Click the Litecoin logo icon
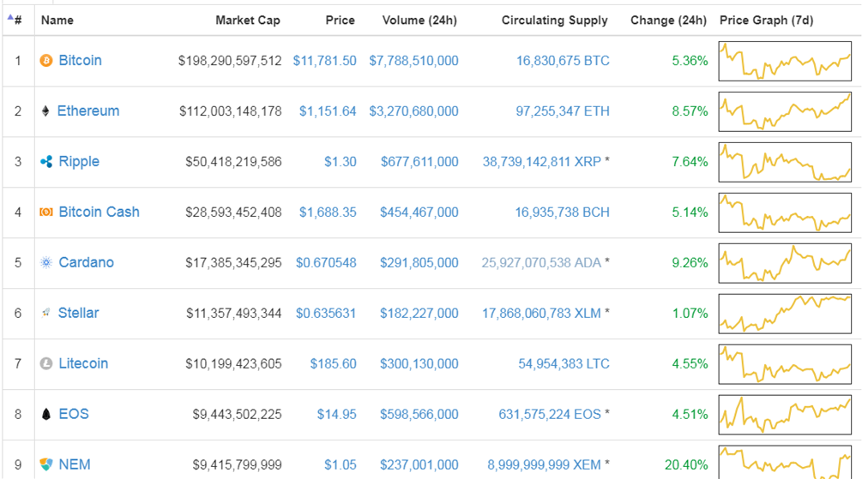Viewport: 868px width, 479px height. pos(46,363)
